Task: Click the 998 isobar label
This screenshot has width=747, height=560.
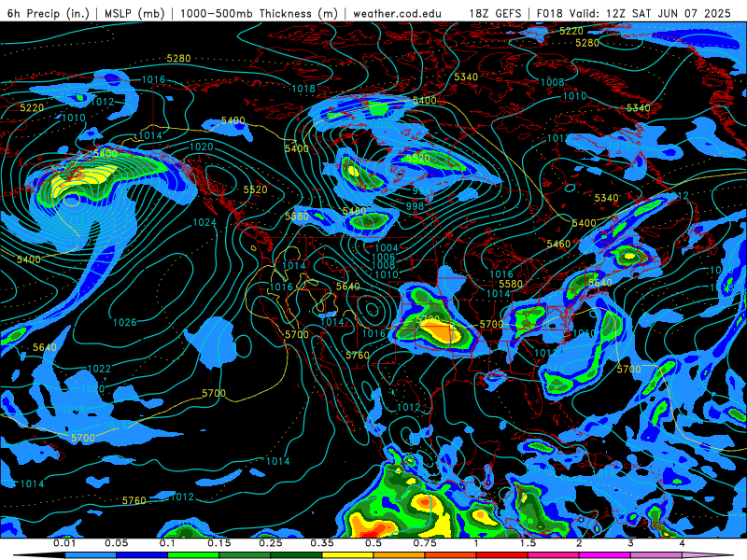Action: click(415, 206)
